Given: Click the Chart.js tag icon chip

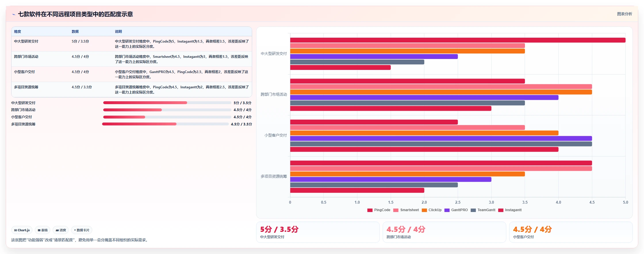Looking at the screenshot, I should click(x=22, y=230).
